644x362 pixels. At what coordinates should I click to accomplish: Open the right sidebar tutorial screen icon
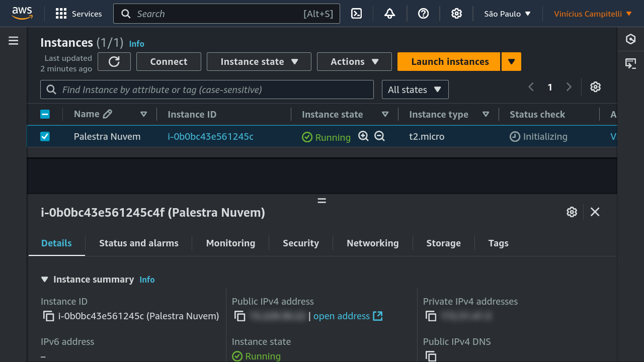click(630, 63)
